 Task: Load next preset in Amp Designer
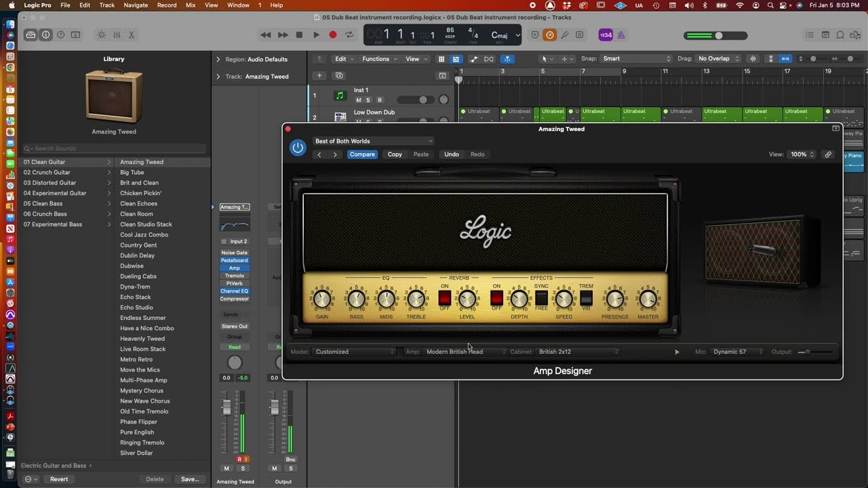(x=335, y=155)
